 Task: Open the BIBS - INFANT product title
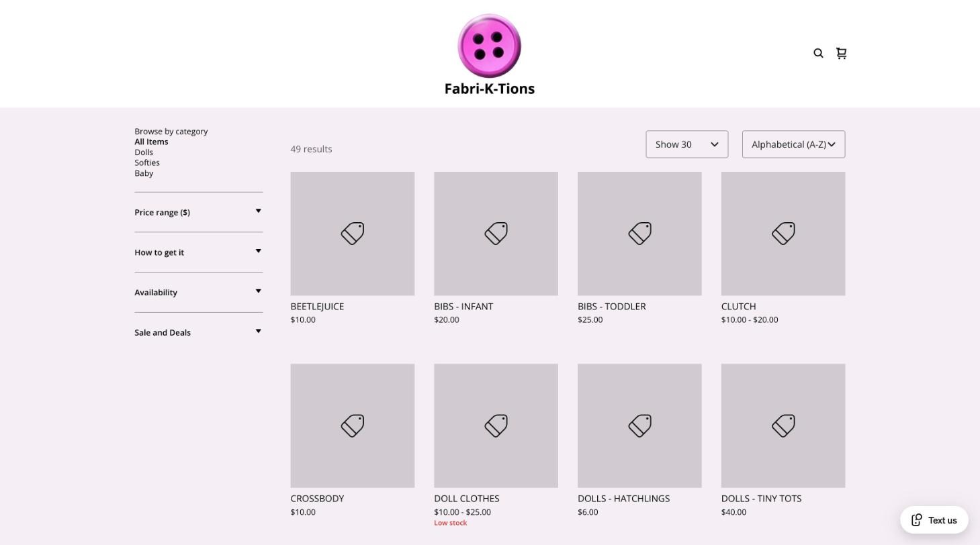(463, 306)
